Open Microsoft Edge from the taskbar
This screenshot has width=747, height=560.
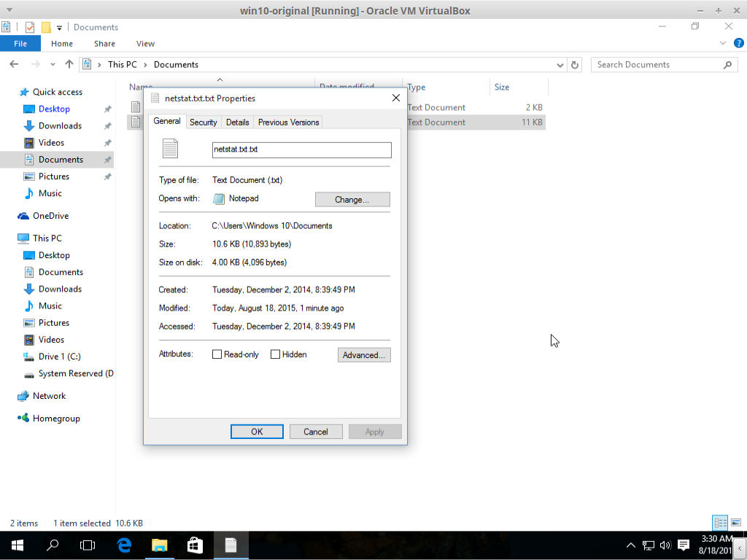124,545
